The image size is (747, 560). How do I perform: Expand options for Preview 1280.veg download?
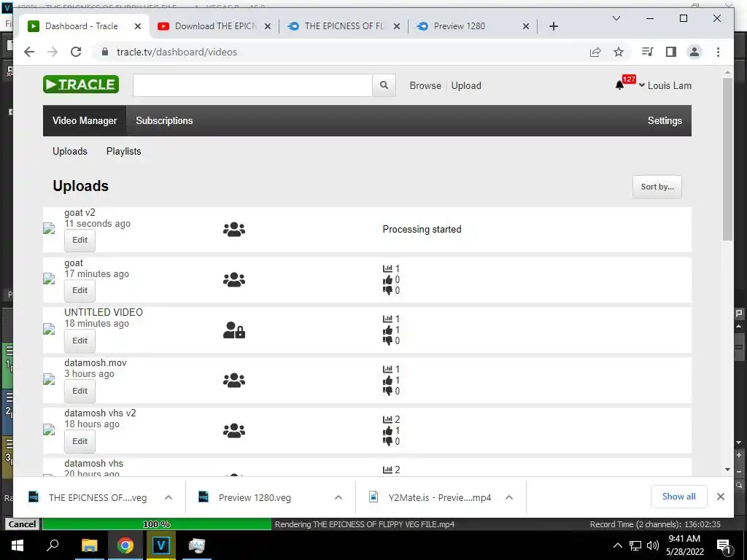coord(338,497)
